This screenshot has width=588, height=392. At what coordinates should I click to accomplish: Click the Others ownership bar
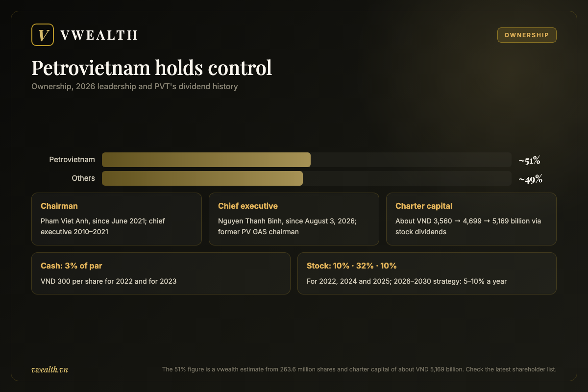[307, 178]
